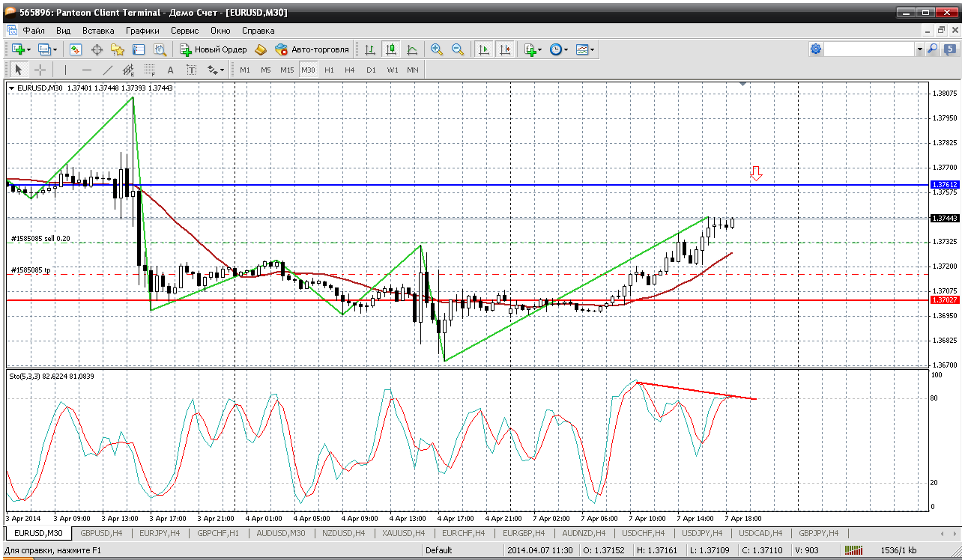Expand the search box dropdown arrow
This screenshot has width=965, height=560.
point(919,49)
